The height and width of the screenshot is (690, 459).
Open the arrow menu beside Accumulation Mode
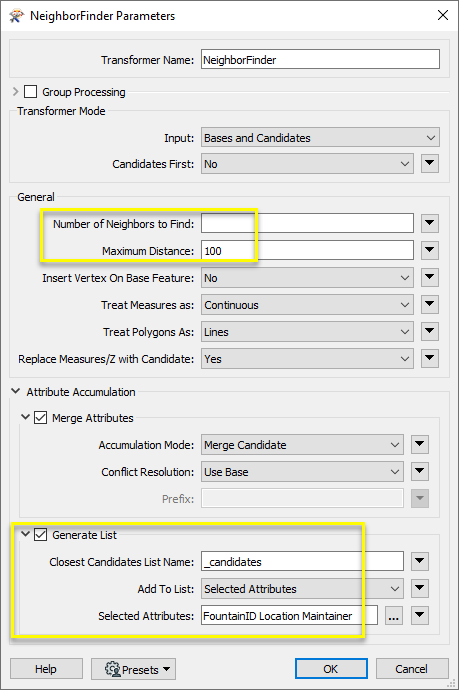[x=420, y=445]
